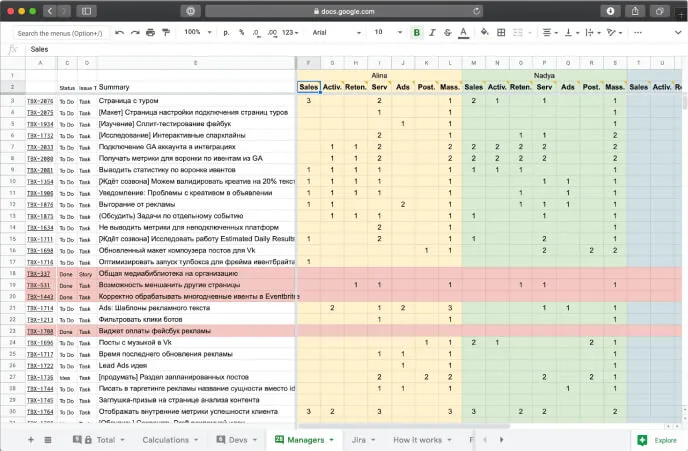688x451 pixels.
Task: Click the Search the menus field
Action: click(x=60, y=32)
